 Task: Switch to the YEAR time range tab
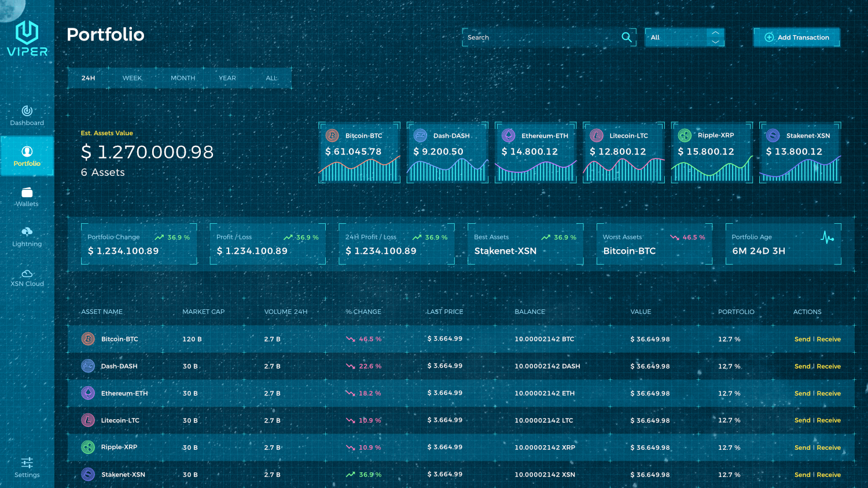pos(227,78)
